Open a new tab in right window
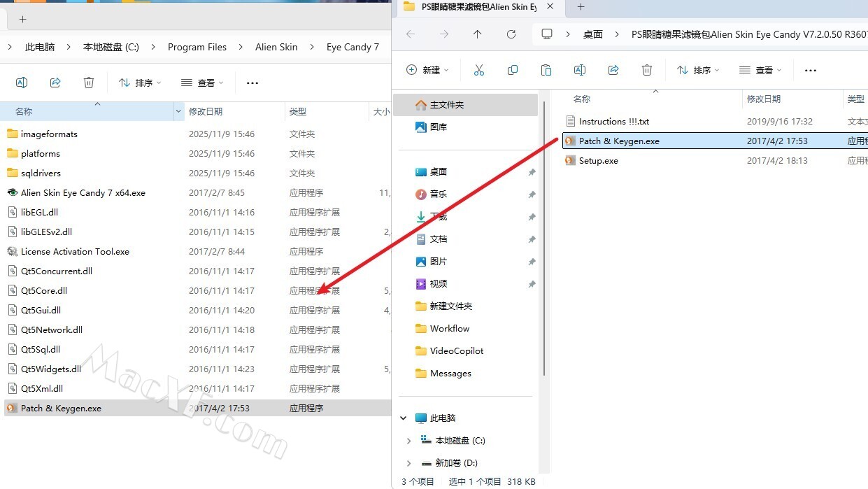 pos(581,7)
